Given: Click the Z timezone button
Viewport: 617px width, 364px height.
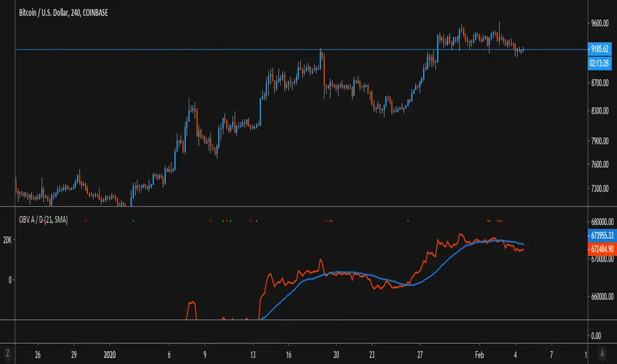Looking at the screenshot, I should click(x=8, y=353).
